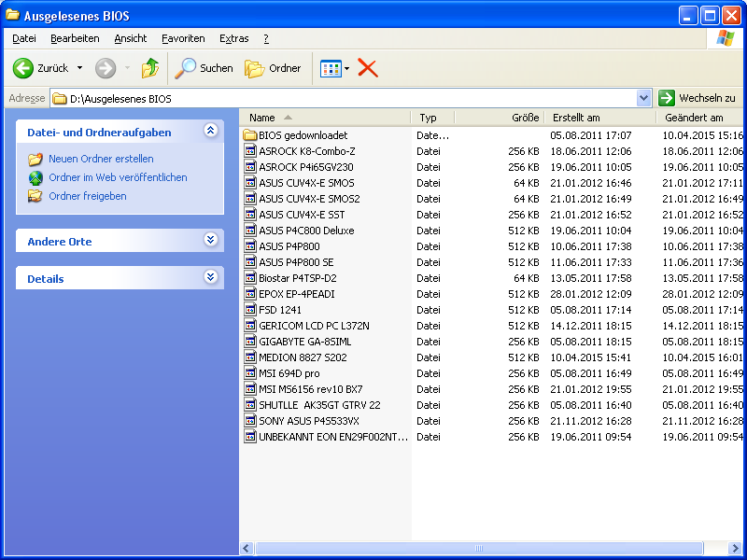Screen dimensions: 747x560
Task: Expand the Andere Orte panel
Action: 211,239
